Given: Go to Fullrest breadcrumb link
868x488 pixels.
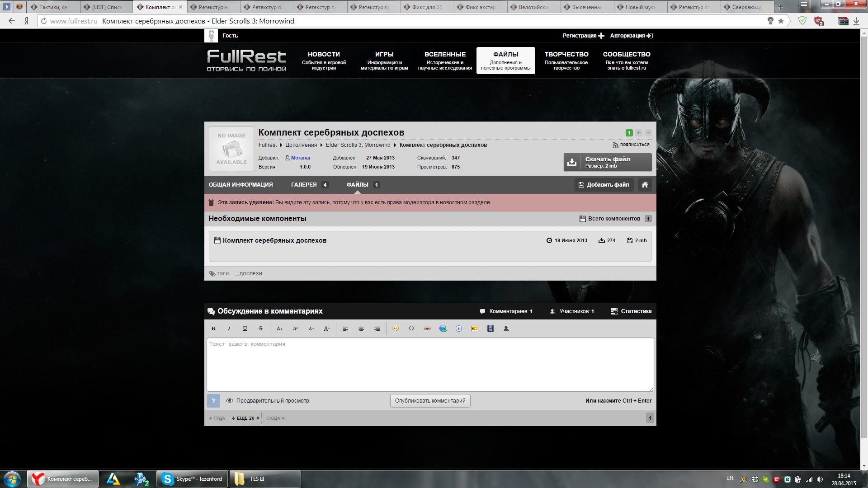Looking at the screenshot, I should click(x=268, y=145).
